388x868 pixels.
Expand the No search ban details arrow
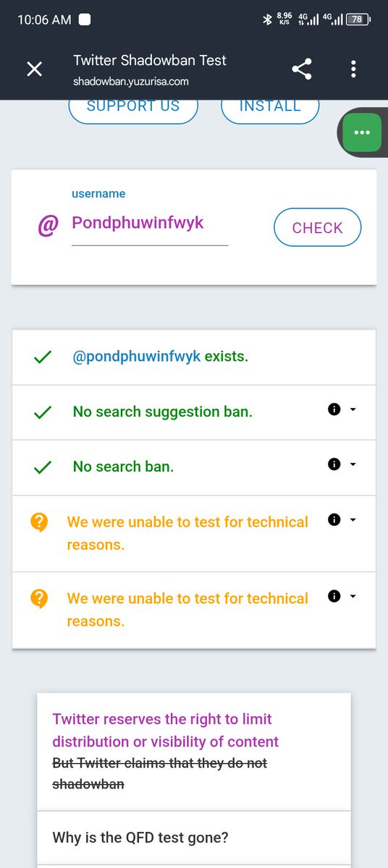click(353, 464)
